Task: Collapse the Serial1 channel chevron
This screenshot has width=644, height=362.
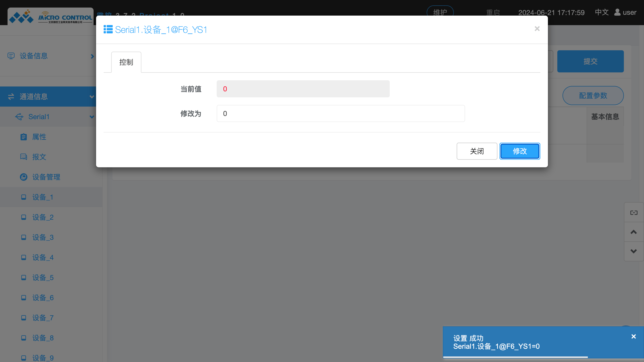Action: click(92, 117)
